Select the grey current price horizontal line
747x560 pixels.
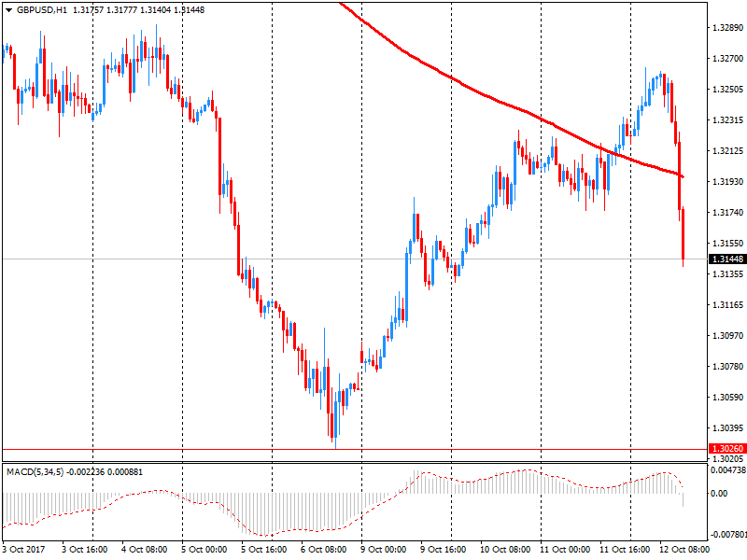[355, 259]
